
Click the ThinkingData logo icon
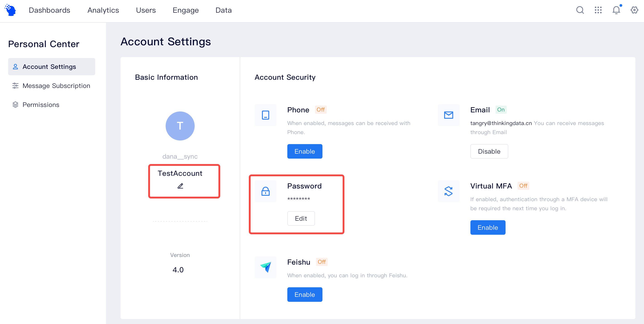pyautogui.click(x=10, y=10)
